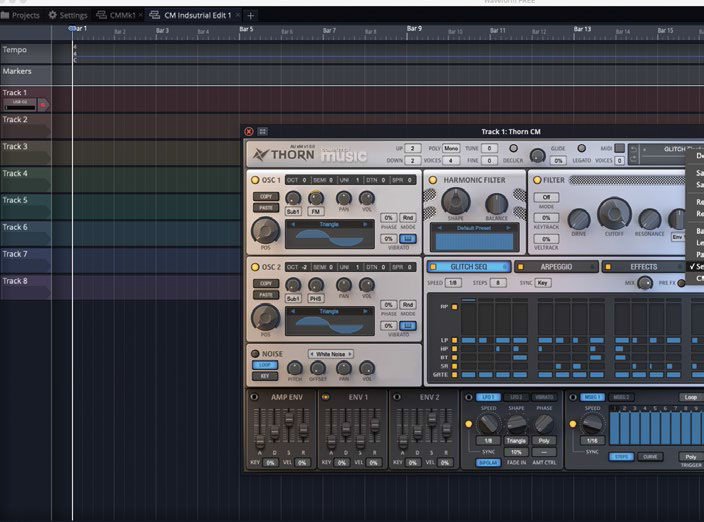Toggle Harmonic Filter power LED

tap(433, 180)
